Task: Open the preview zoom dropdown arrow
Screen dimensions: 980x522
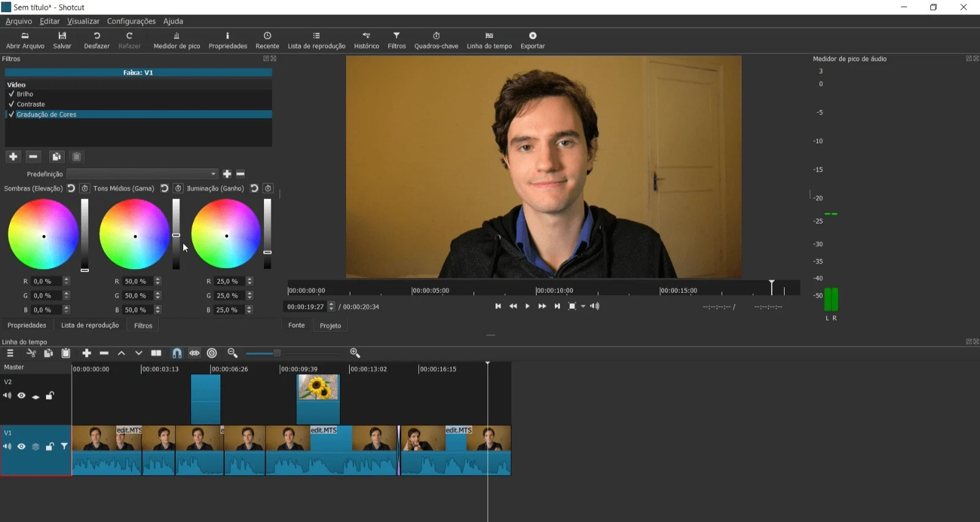Action: point(583,306)
